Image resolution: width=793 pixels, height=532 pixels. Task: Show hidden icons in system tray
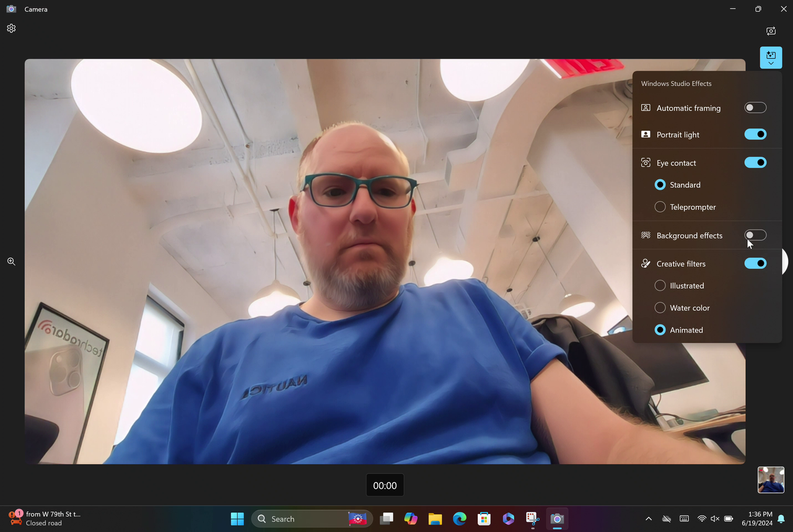[x=649, y=518]
